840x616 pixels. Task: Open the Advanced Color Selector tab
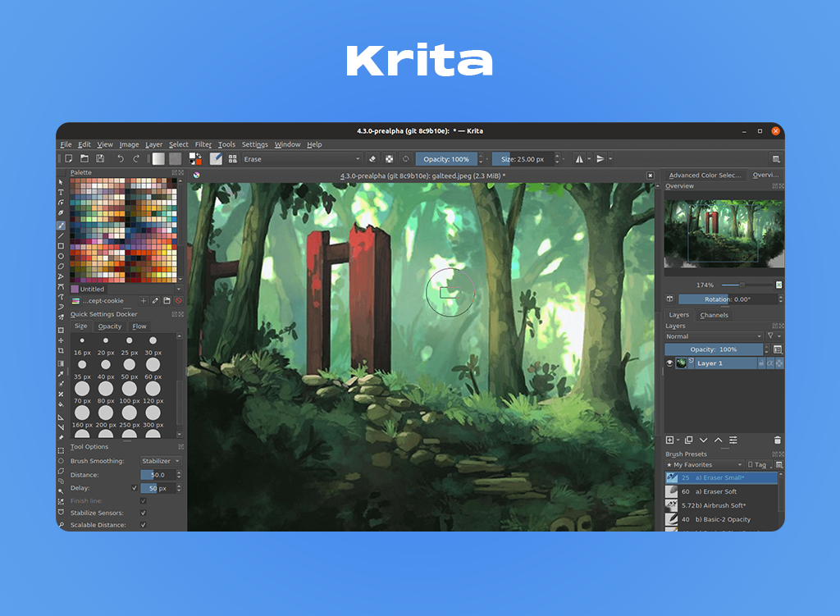point(705,176)
